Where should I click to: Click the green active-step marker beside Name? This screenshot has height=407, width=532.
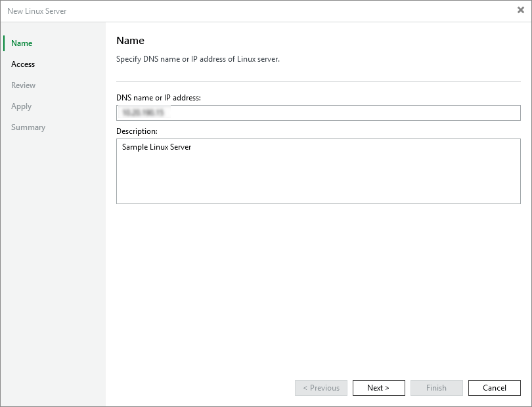pyautogui.click(x=4, y=43)
